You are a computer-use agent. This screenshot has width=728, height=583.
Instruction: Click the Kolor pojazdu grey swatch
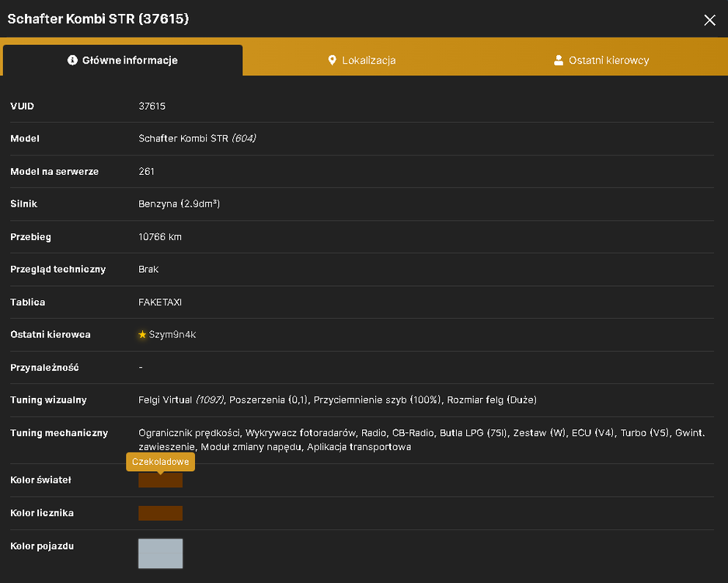pyautogui.click(x=160, y=553)
